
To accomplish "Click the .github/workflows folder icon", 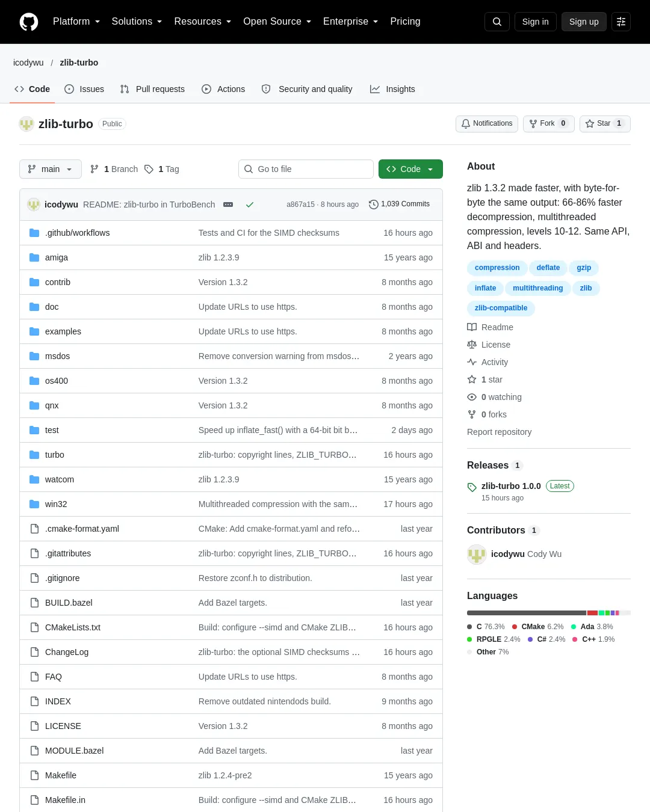I will (34, 233).
